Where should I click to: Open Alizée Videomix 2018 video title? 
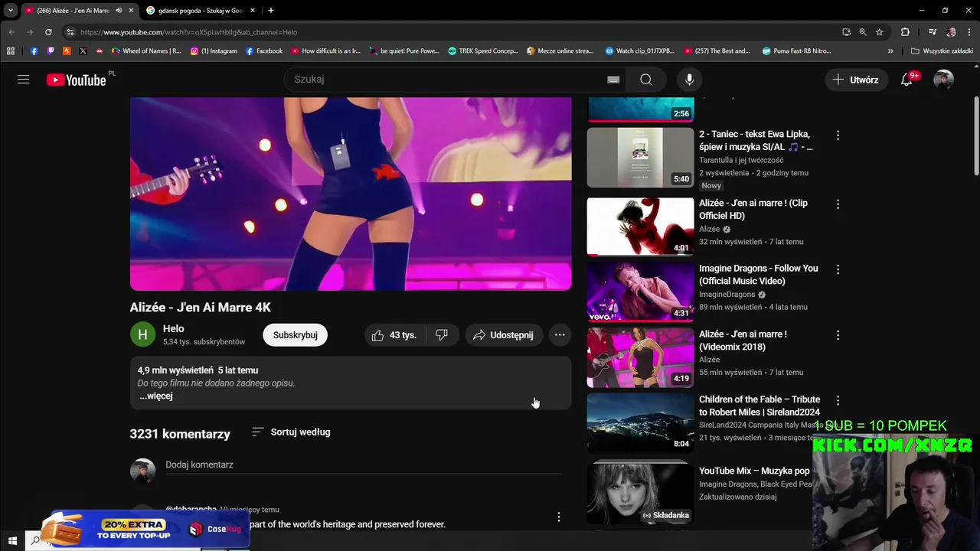743,341
